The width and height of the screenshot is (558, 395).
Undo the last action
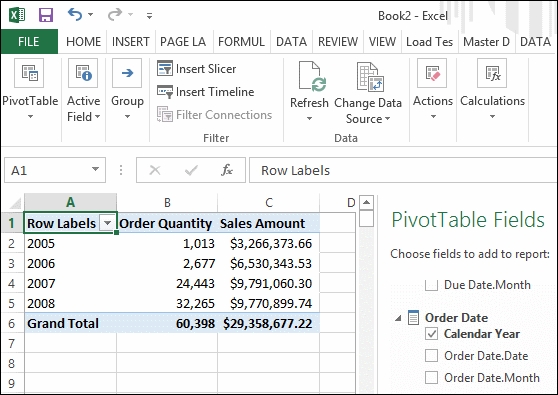pyautogui.click(x=75, y=14)
